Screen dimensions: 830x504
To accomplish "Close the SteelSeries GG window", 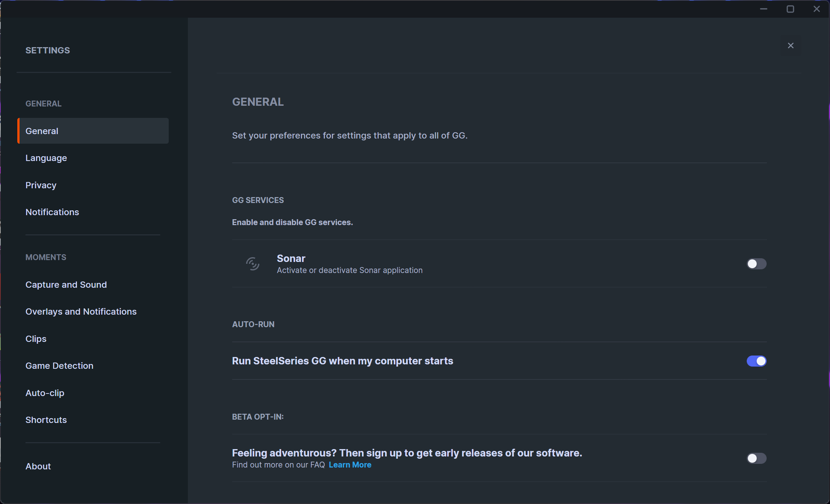I will coord(817,9).
